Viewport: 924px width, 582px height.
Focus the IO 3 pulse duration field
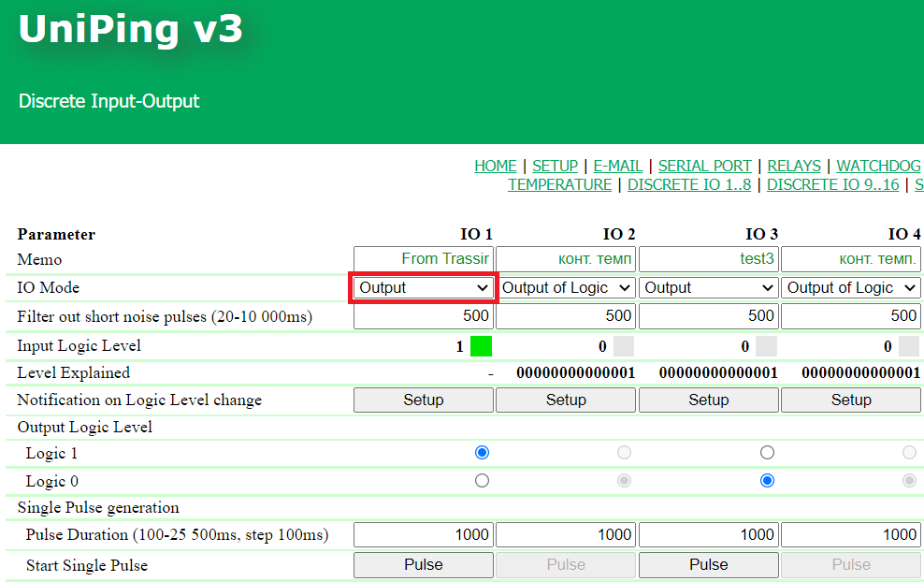708,535
